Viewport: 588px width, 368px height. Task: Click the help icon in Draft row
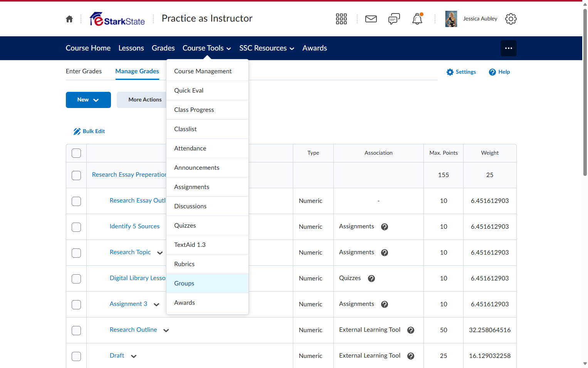[411, 356]
